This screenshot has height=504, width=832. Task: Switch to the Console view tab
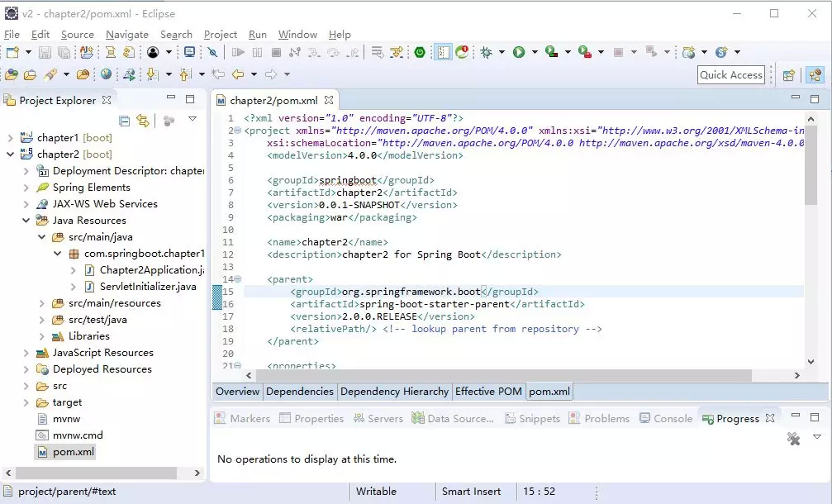pos(673,419)
